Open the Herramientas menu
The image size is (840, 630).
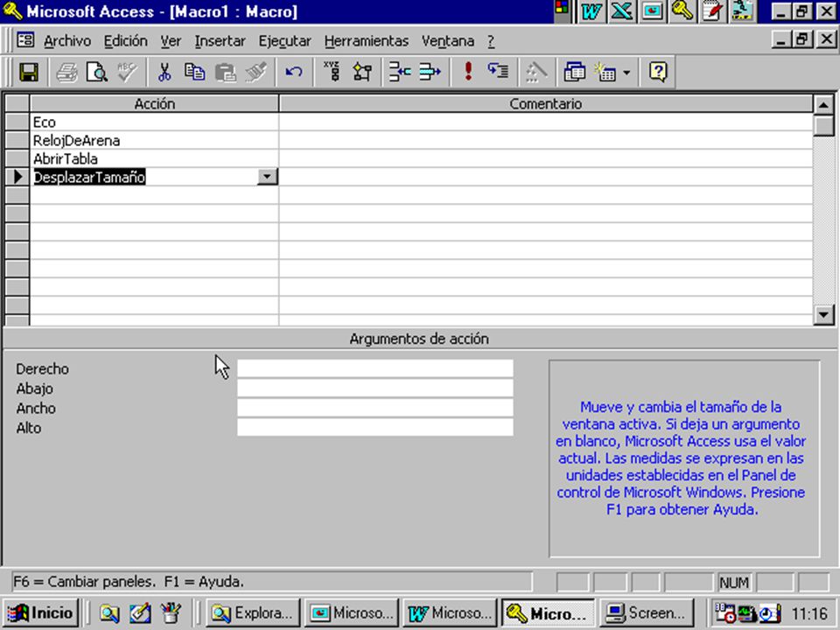367,41
